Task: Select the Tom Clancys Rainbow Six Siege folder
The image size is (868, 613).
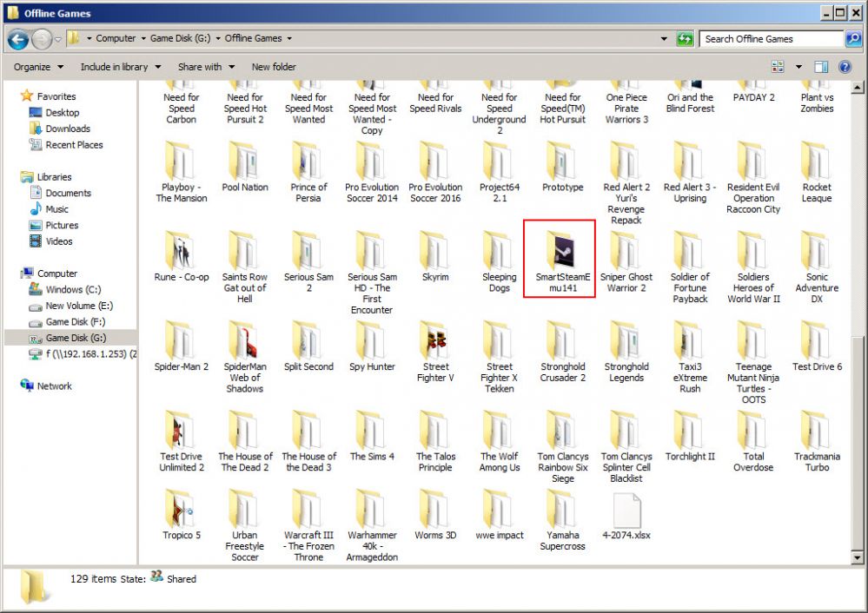Action: [562, 447]
